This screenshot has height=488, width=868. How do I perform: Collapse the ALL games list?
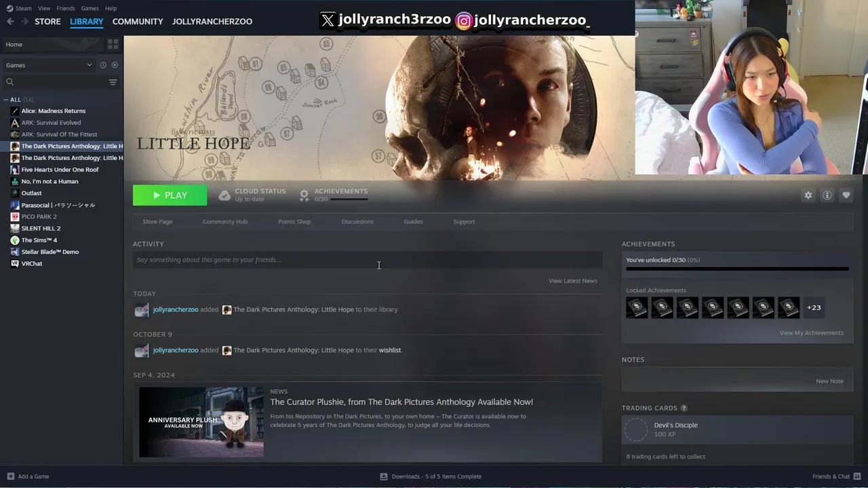coord(6,100)
